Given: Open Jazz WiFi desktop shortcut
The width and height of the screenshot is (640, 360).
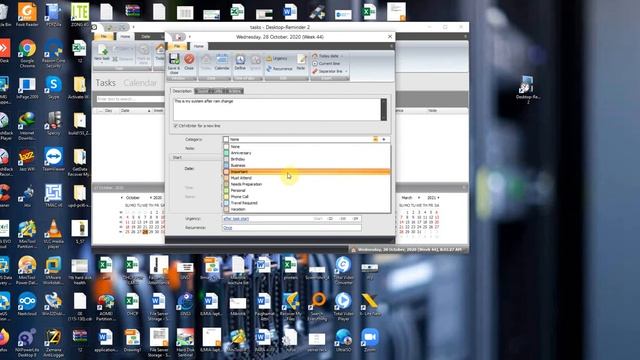Looking at the screenshot, I should [27, 159].
